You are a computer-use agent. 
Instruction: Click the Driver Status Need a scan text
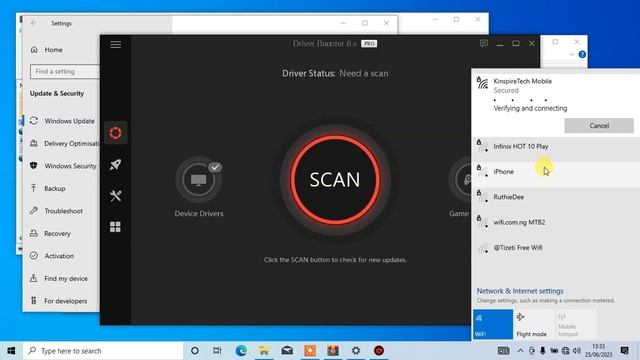[335, 73]
